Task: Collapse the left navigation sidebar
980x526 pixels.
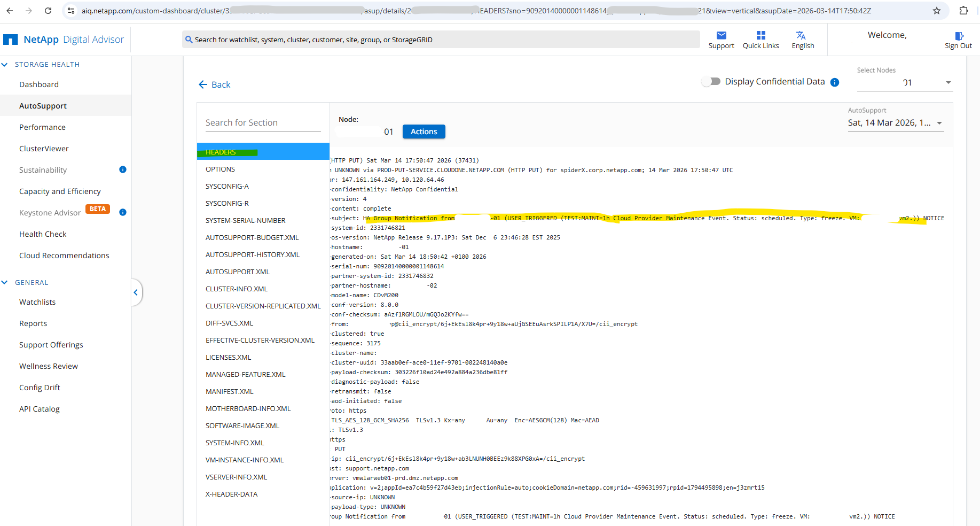Action: coord(136,292)
